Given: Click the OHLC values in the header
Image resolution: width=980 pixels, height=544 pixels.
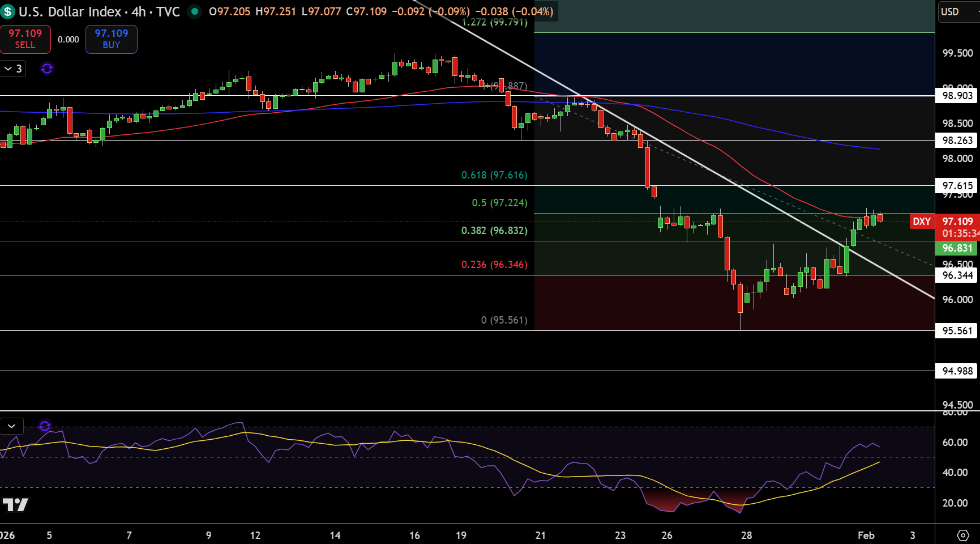Looking at the screenshot, I should (381, 11).
